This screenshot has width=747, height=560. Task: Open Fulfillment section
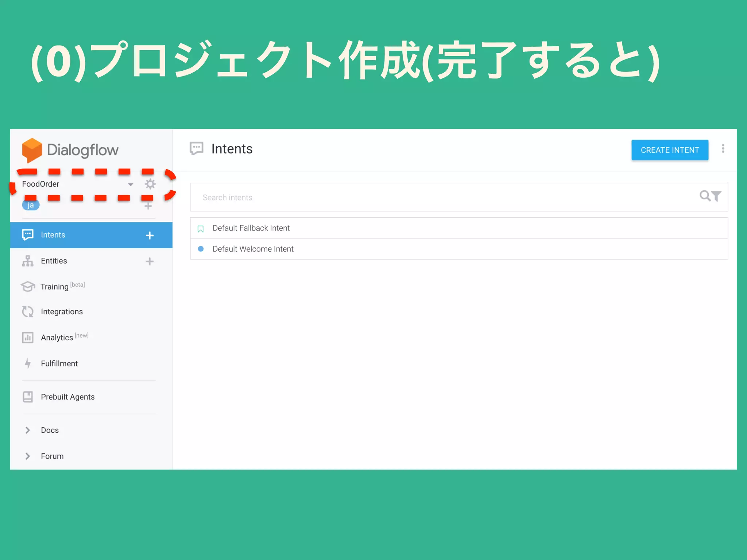tap(59, 363)
